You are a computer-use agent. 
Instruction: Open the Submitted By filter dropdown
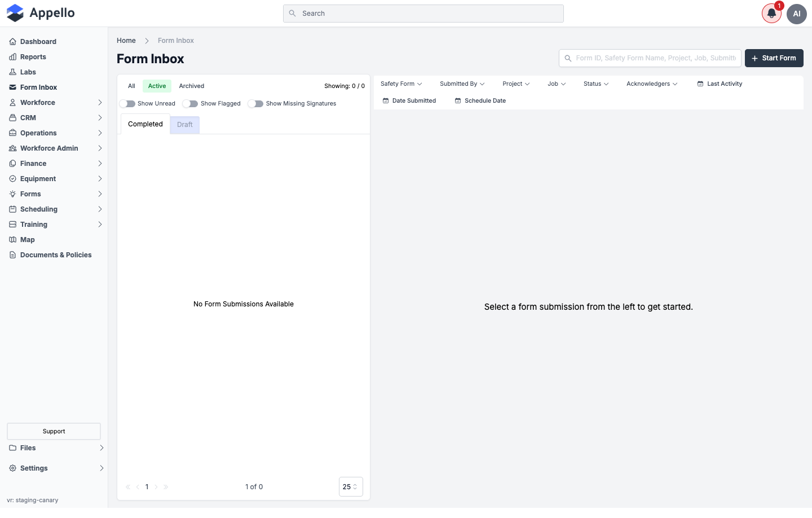(462, 84)
